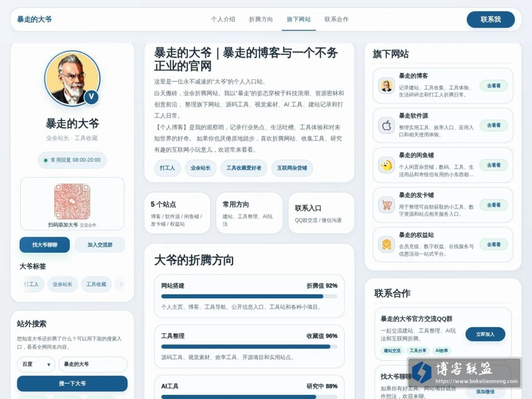The width and height of the screenshot is (532, 399).
Task: Click the 加入交流群 button
Action: point(100,245)
